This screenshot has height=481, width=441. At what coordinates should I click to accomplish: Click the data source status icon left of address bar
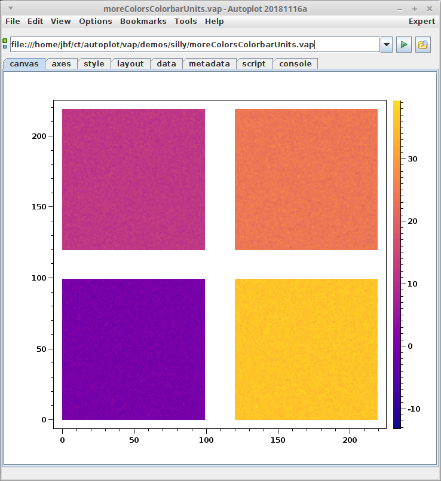tap(5, 44)
